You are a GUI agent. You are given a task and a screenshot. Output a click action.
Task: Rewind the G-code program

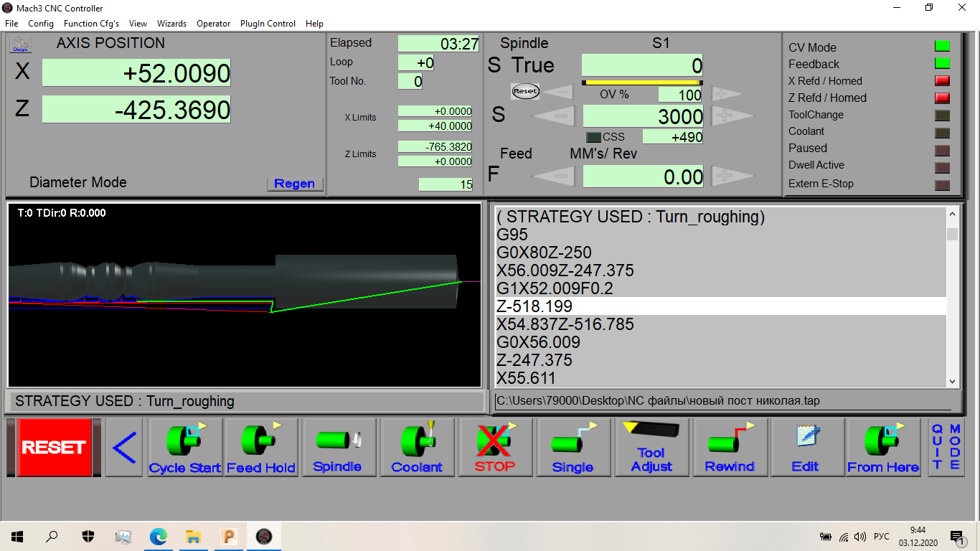pyautogui.click(x=730, y=448)
